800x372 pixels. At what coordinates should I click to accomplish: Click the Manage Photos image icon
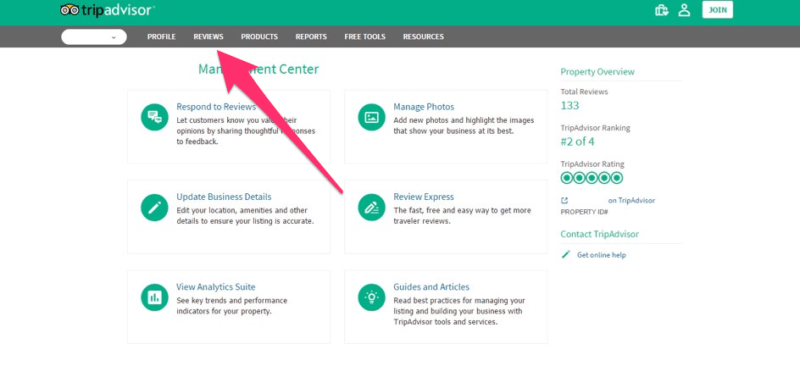[x=371, y=117]
